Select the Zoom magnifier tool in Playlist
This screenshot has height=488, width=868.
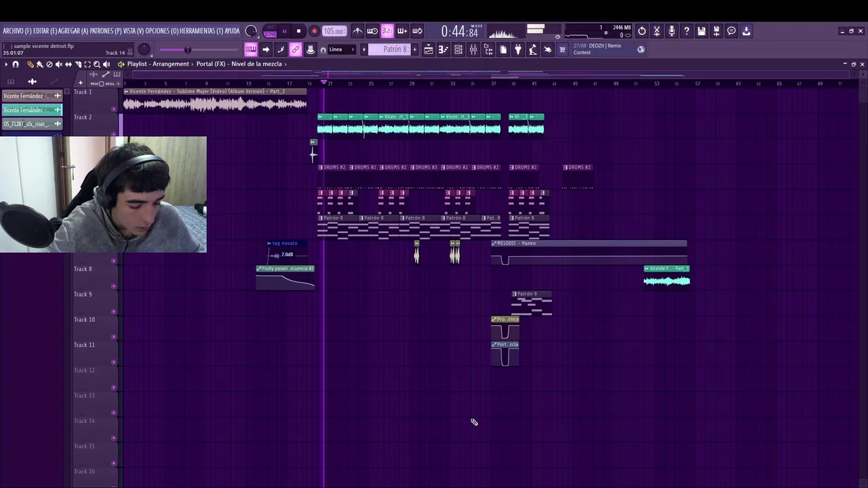coord(96,64)
